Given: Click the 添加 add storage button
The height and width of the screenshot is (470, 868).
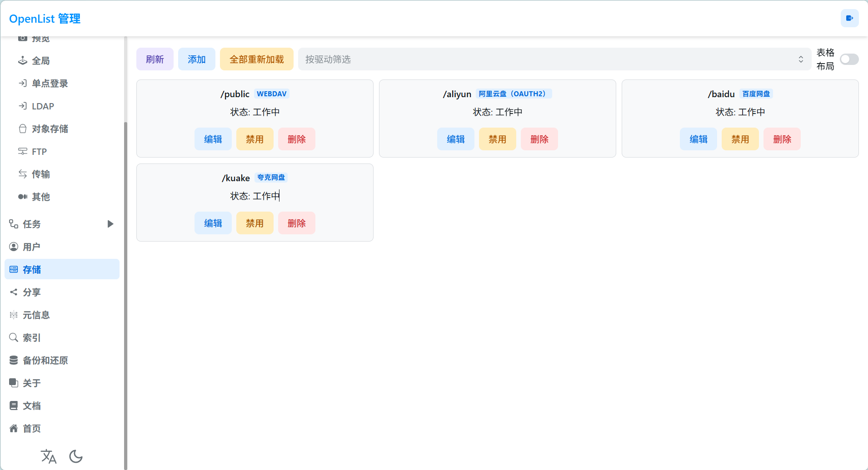Looking at the screenshot, I should 197,59.
